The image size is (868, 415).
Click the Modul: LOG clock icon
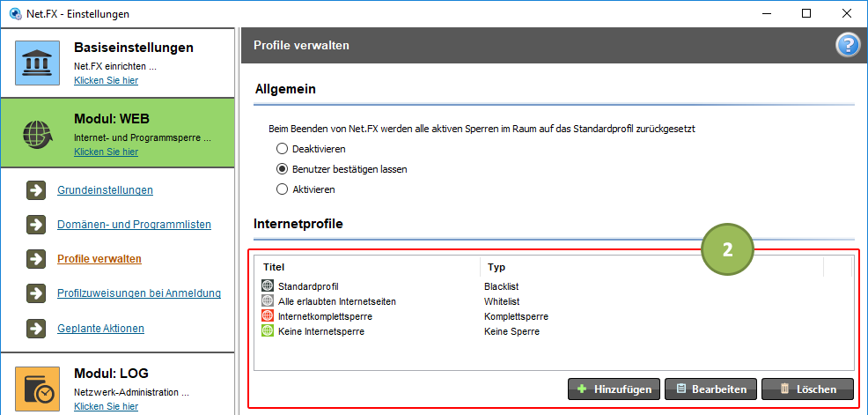37,389
